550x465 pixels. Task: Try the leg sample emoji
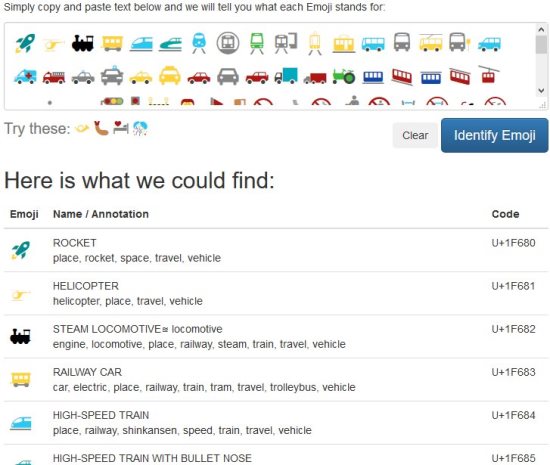pyautogui.click(x=101, y=128)
